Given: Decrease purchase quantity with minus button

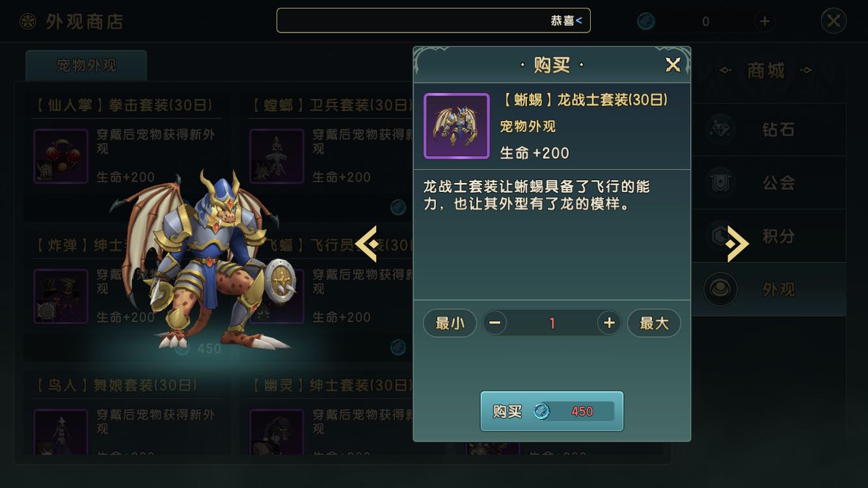Looking at the screenshot, I should tap(495, 323).
